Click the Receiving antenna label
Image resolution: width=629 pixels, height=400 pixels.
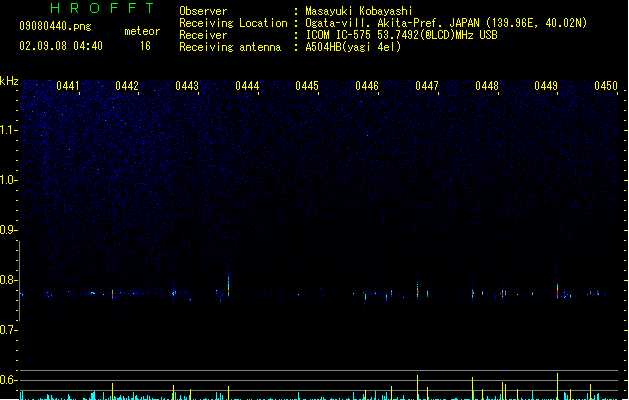(230, 47)
